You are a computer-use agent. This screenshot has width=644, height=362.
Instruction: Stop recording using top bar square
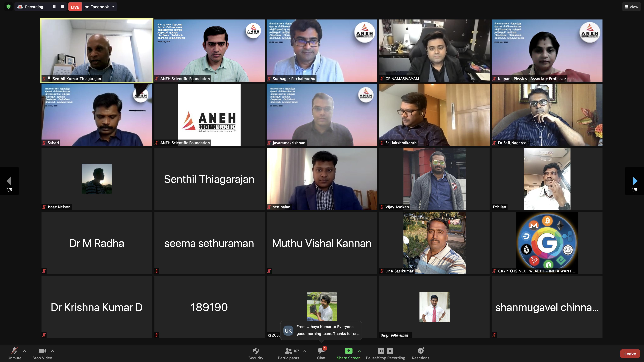pos(63,7)
